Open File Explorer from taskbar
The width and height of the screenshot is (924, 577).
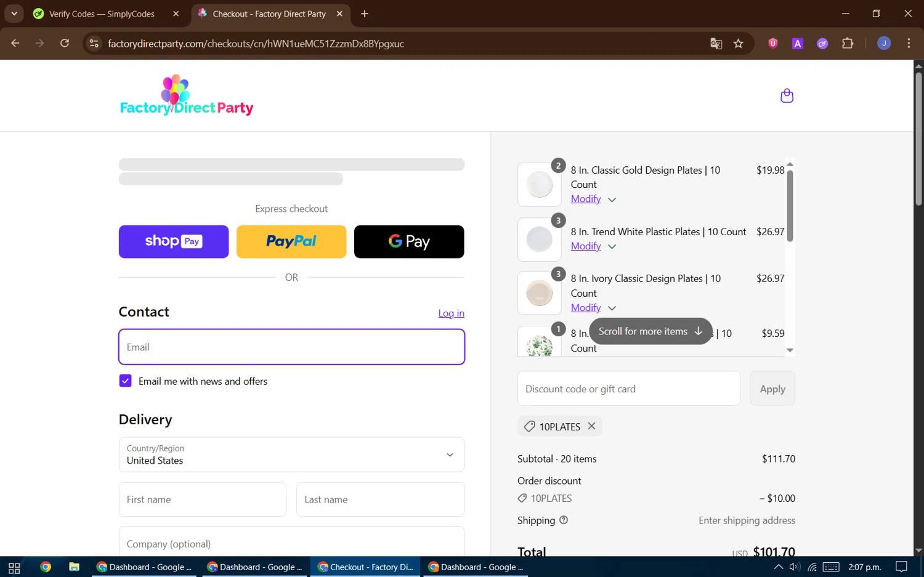(74, 567)
